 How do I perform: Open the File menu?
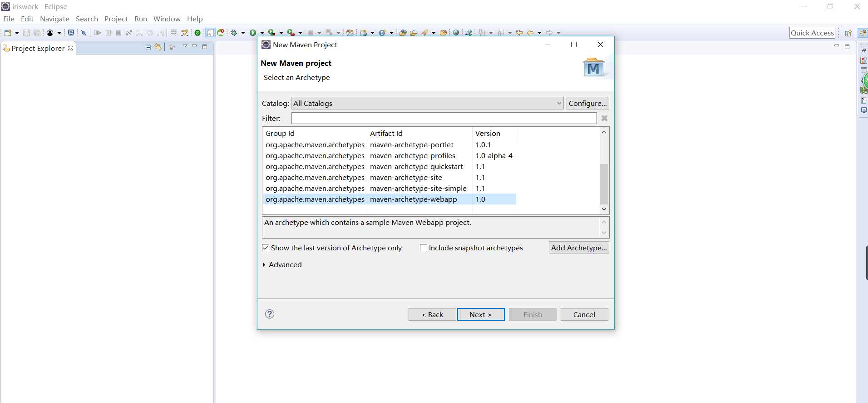(9, 19)
